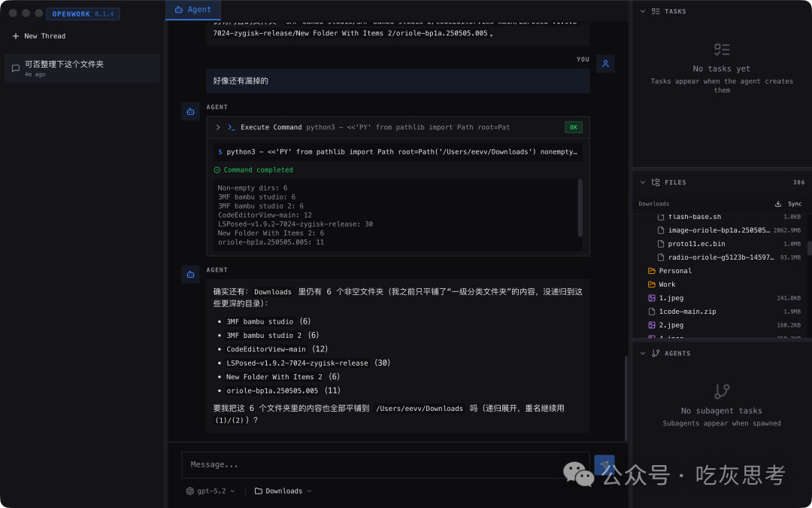Screen dimensions: 812x508
Task: Select the flash-base.sh file row
Action: (x=721, y=217)
